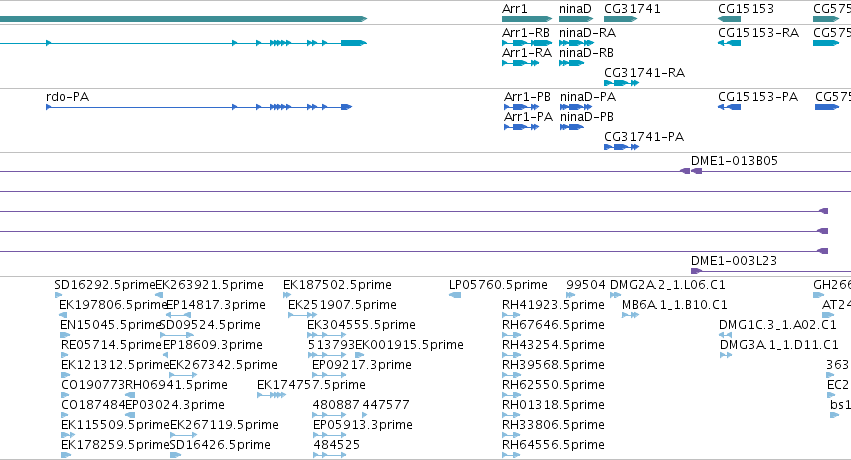Click the MB6A.1_1.B10.C1 EST glyph
851x460 pixels.
pyautogui.click(x=631, y=315)
